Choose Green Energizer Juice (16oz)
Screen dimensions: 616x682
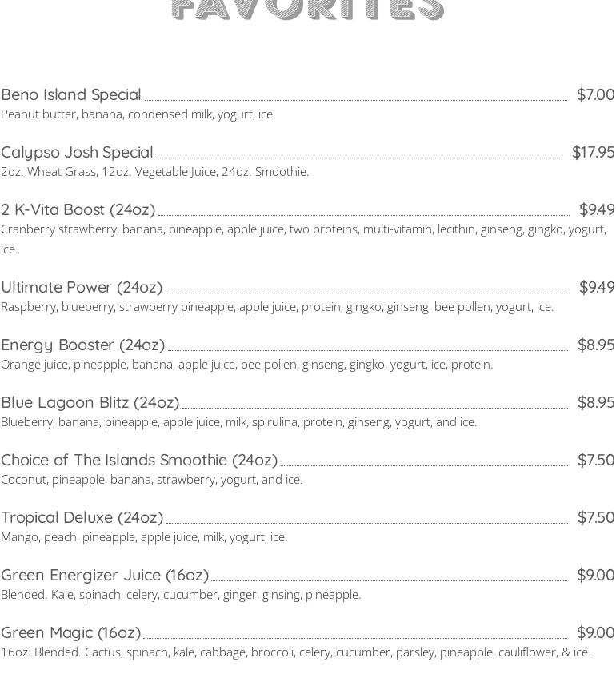(x=105, y=575)
